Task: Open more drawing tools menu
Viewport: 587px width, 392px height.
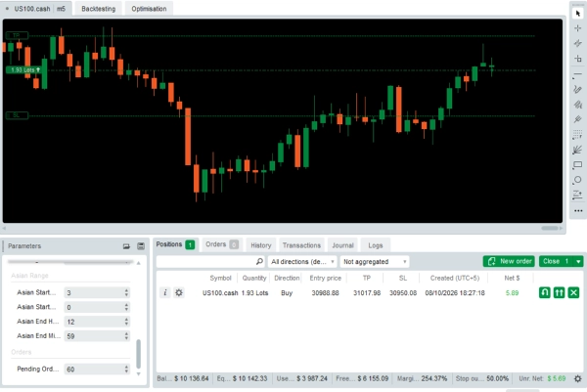Action: pos(578,210)
